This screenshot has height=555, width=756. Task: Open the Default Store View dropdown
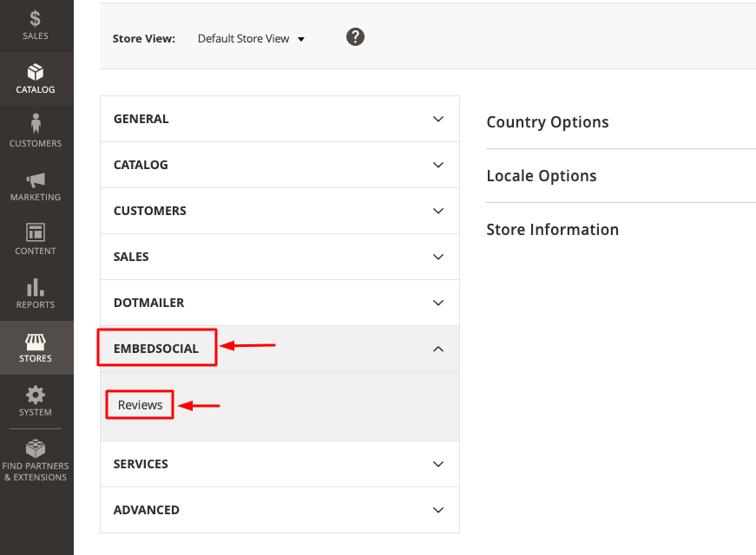pos(251,38)
